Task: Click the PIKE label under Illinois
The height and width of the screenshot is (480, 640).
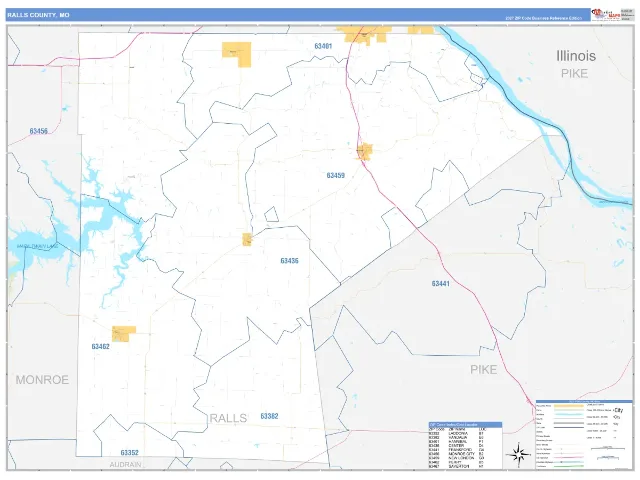Action: tap(574, 73)
